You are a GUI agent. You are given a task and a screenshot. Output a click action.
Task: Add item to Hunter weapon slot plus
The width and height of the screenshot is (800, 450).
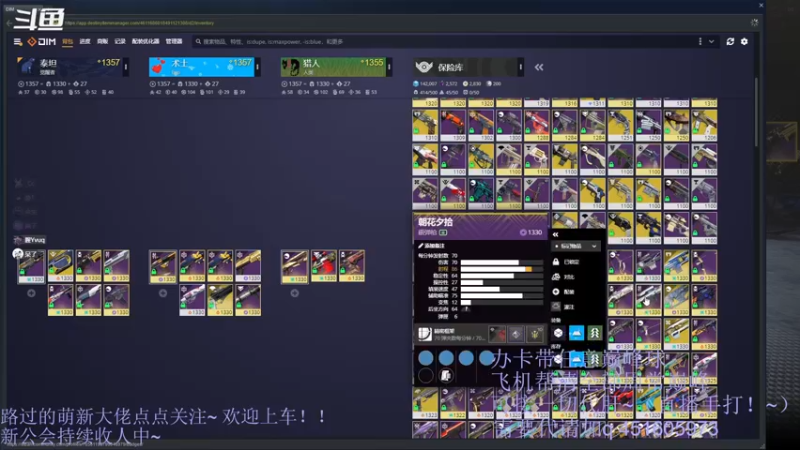click(294, 293)
